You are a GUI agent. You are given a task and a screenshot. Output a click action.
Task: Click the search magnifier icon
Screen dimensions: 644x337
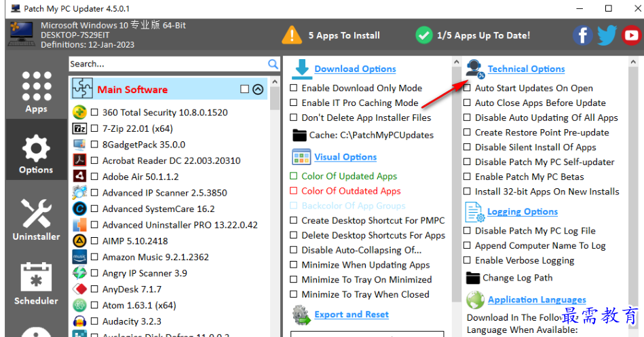click(273, 64)
